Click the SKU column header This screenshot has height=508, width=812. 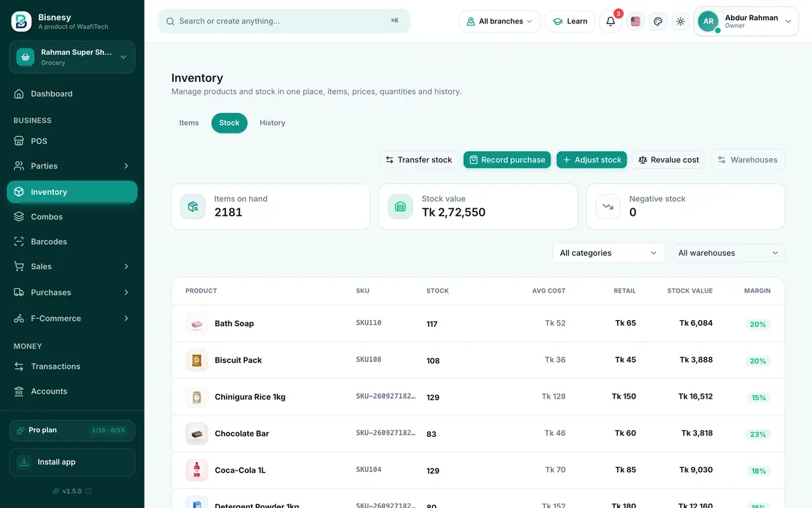363,291
